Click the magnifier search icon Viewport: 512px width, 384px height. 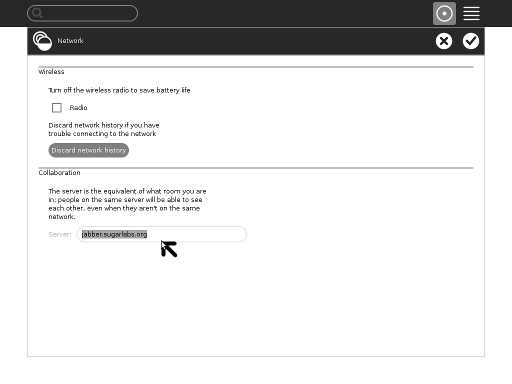point(37,13)
